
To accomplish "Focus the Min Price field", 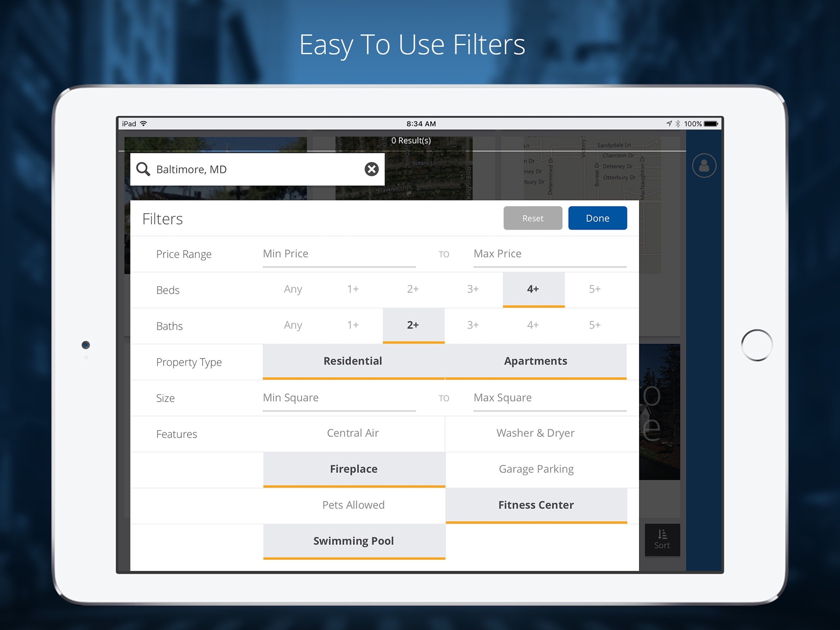I will pyautogui.click(x=339, y=254).
